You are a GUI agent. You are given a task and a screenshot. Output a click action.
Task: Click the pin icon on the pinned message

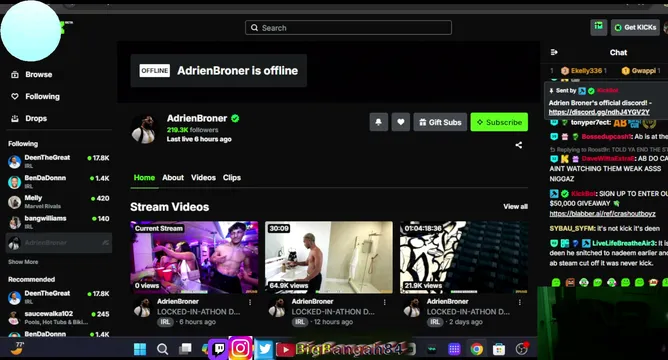pos(551,91)
